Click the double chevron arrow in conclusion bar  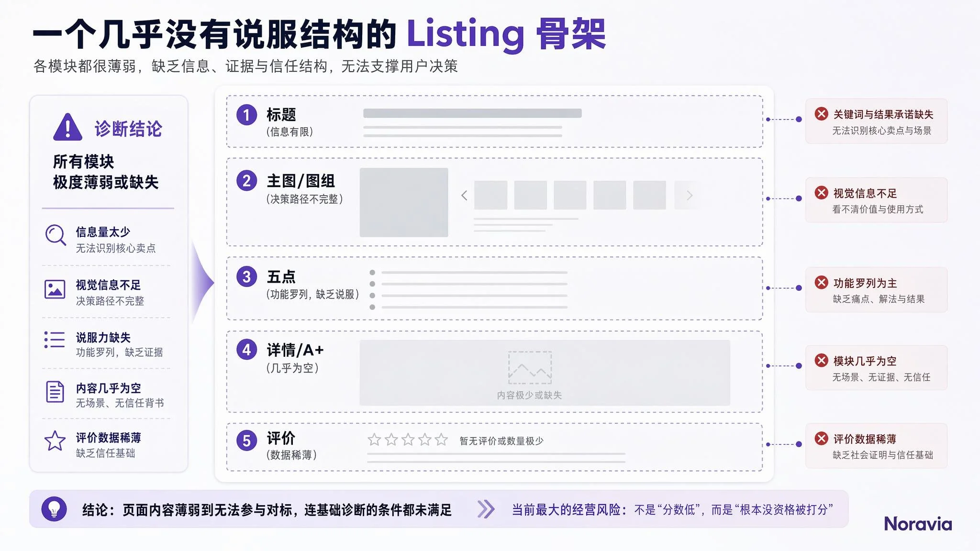tap(486, 509)
